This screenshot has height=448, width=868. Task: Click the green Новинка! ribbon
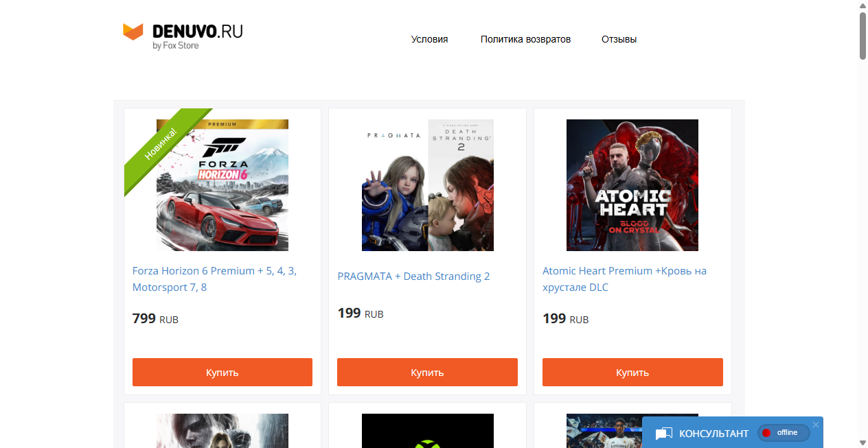click(x=162, y=145)
